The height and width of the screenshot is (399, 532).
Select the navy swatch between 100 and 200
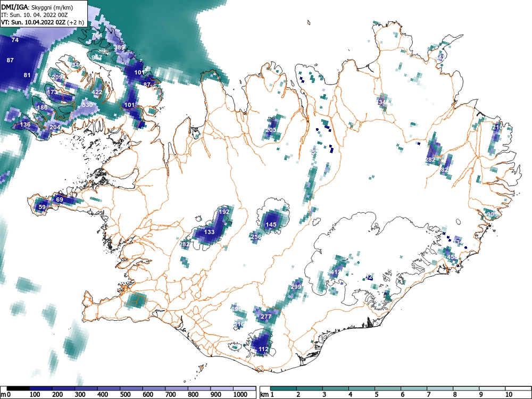(41, 388)
